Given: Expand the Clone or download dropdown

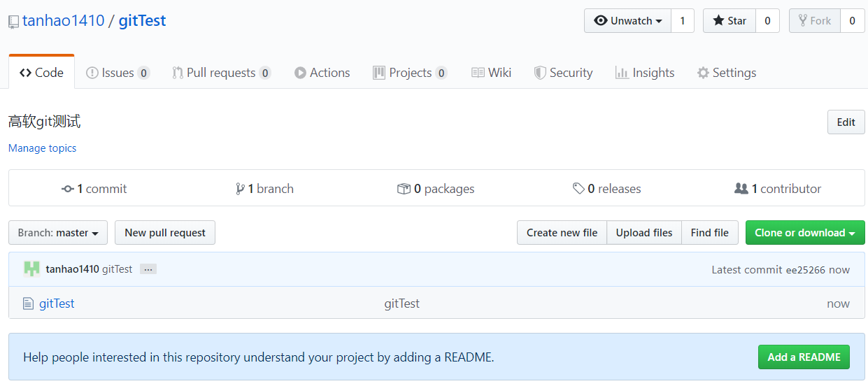Looking at the screenshot, I should [804, 233].
